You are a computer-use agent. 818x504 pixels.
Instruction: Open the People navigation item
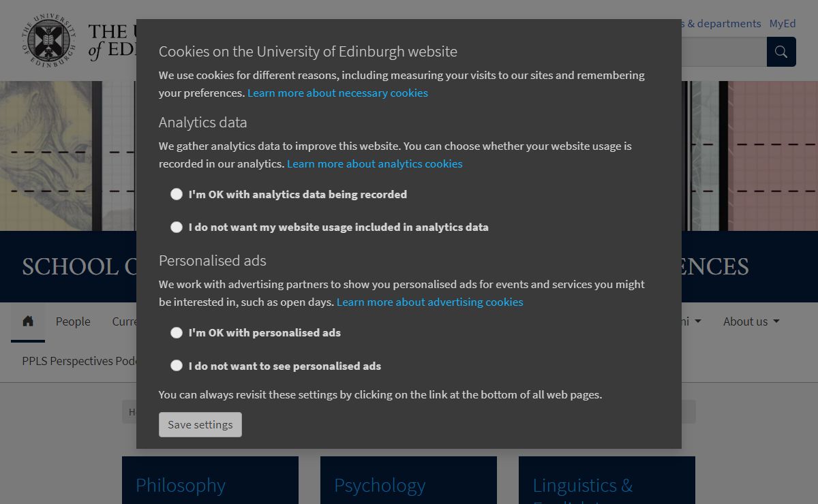(73, 321)
